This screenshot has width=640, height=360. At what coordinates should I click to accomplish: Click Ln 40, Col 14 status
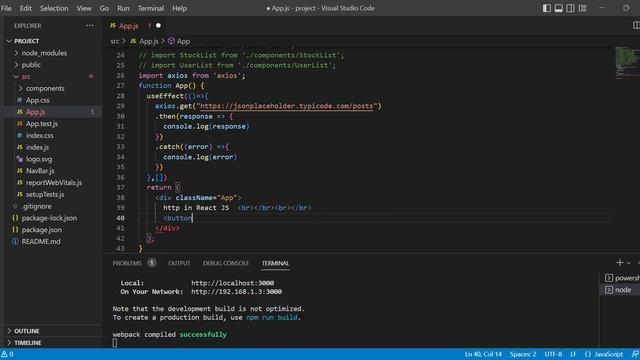(x=483, y=354)
